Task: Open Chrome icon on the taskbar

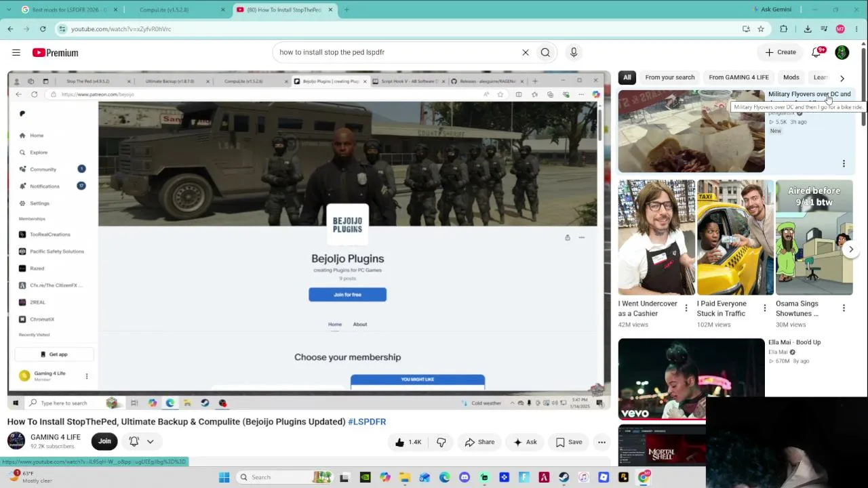Action: 644,477
